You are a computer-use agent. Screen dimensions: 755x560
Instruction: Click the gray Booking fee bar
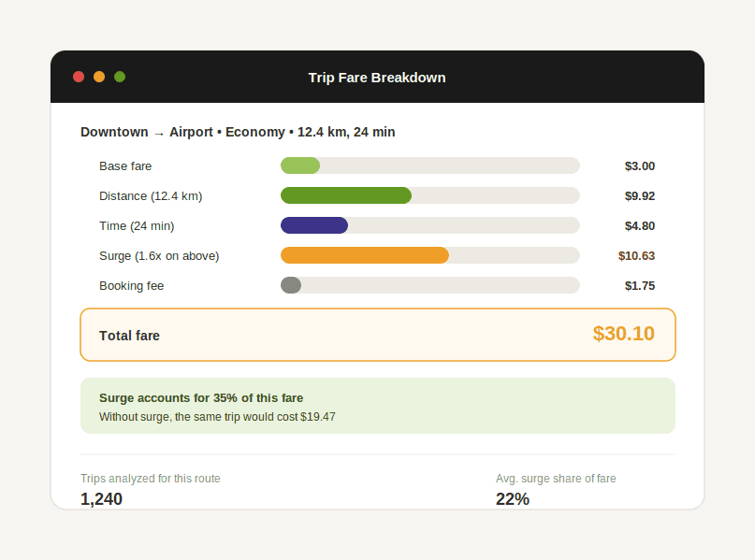pyautogui.click(x=291, y=285)
